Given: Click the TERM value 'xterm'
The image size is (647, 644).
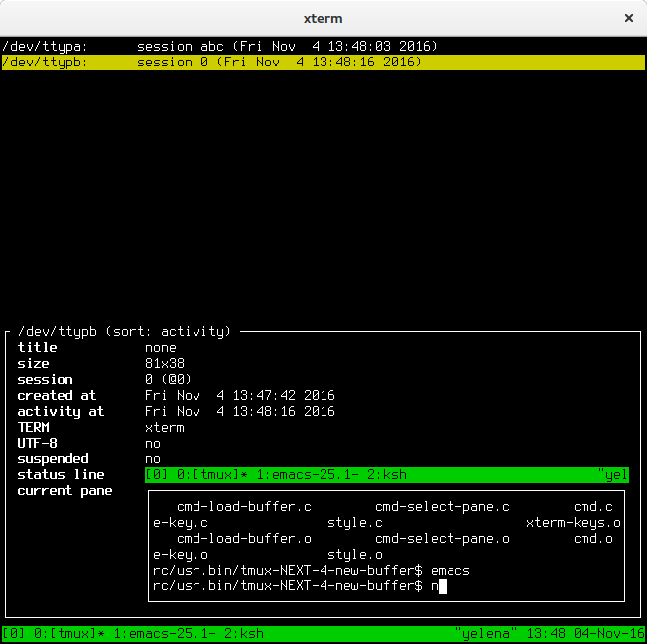Looking at the screenshot, I should 164,427.
